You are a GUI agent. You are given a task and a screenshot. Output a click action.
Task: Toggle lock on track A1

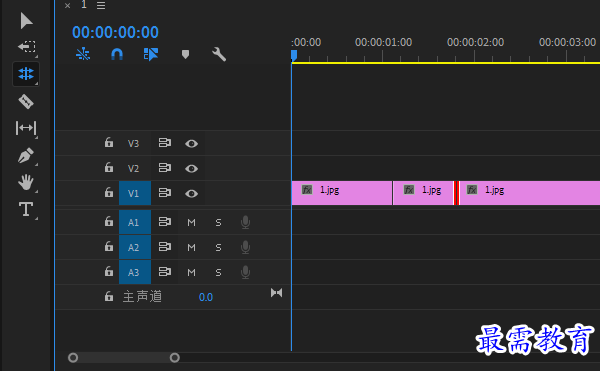(109, 221)
